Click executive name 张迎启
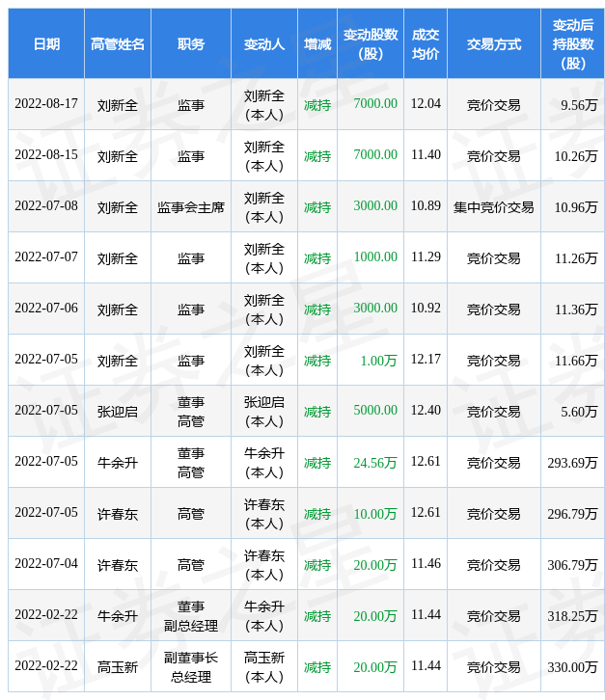 [x=118, y=412]
